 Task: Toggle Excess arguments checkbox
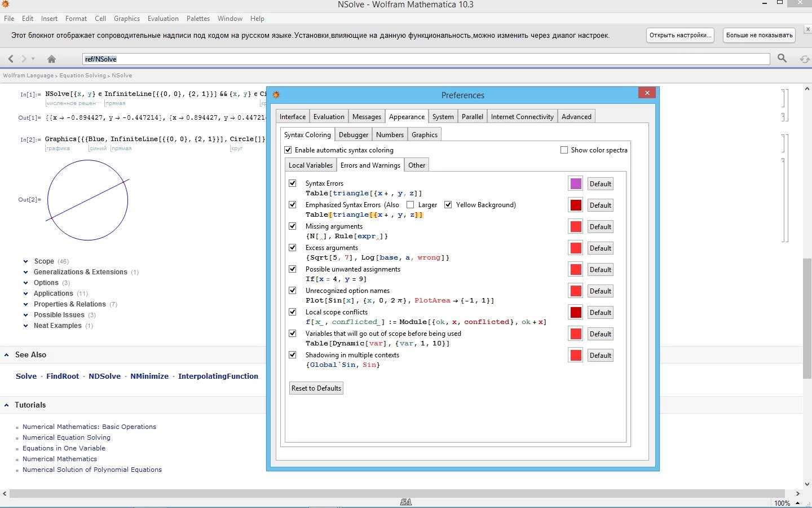coord(293,248)
